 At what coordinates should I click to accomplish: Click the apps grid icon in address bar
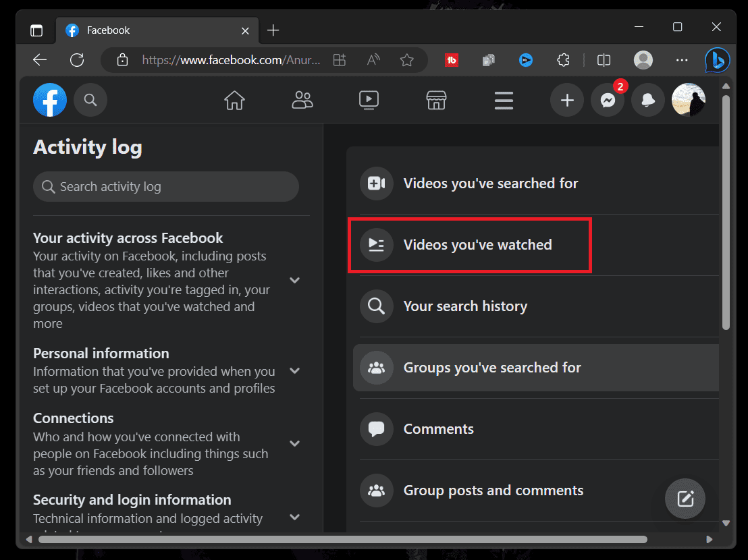click(339, 60)
